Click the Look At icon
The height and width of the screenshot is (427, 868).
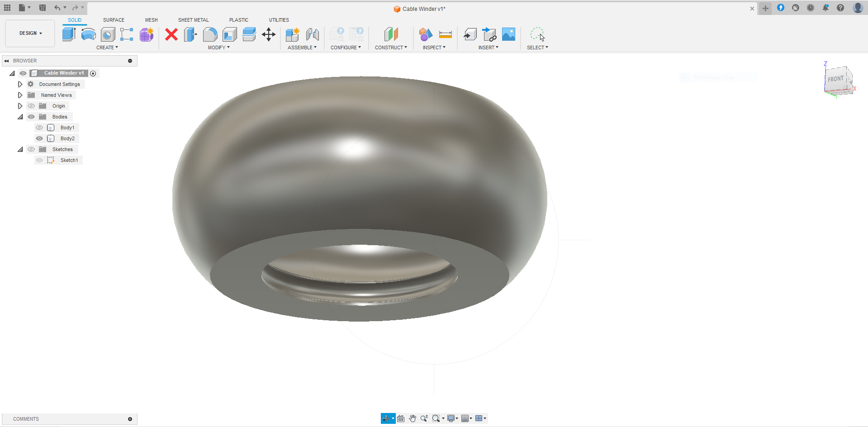coord(401,418)
